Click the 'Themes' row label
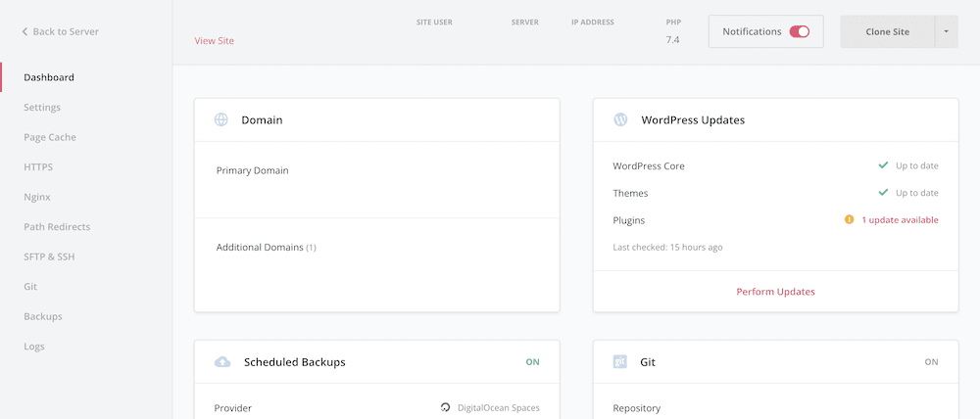The width and height of the screenshot is (980, 419). point(630,194)
